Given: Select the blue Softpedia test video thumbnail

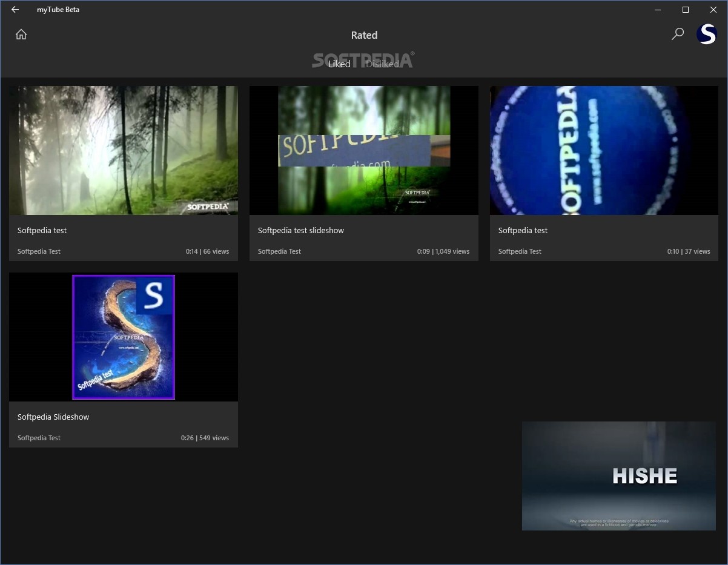Looking at the screenshot, I should click(x=604, y=150).
